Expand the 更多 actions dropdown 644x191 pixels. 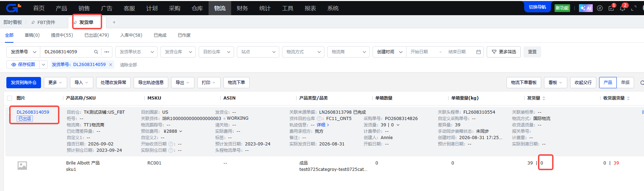click(x=55, y=83)
